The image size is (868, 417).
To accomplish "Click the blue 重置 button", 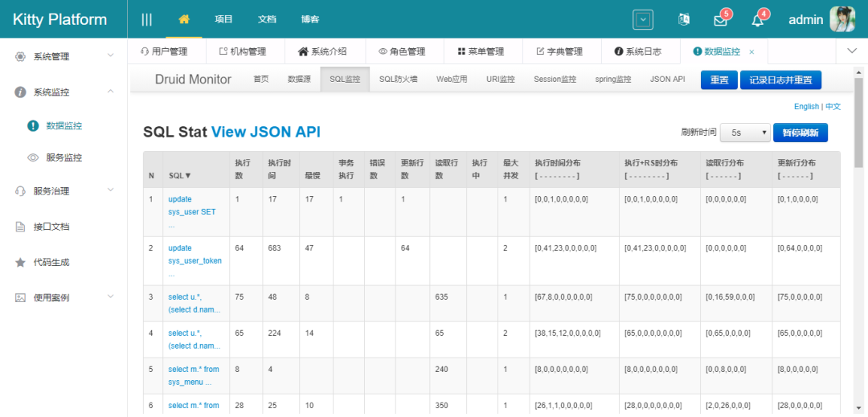I will tap(719, 80).
